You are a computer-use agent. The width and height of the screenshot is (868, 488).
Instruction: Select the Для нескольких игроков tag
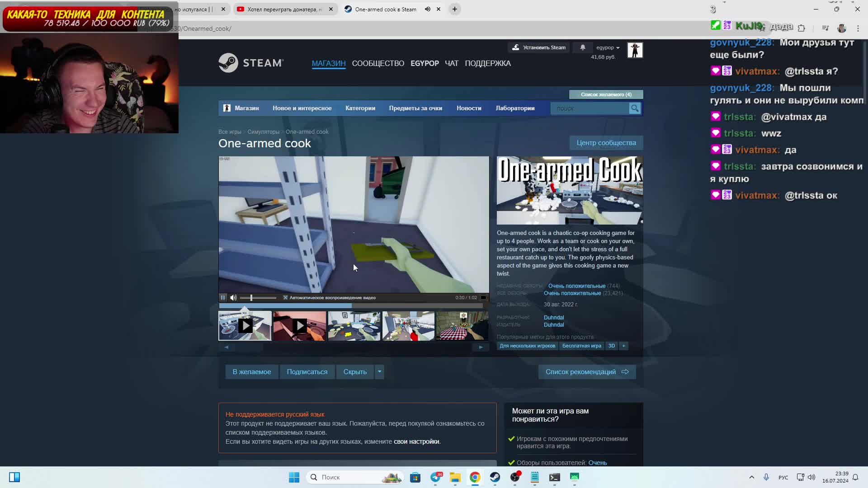point(527,346)
